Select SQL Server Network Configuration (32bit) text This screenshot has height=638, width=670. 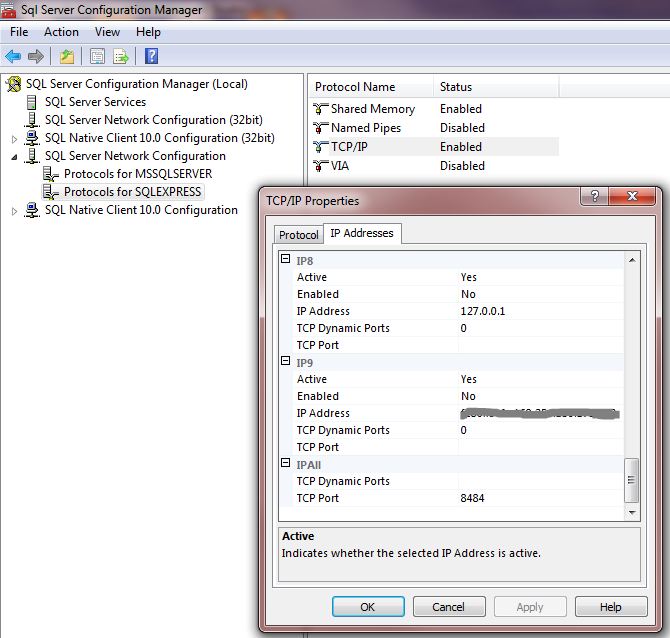[x=154, y=120]
